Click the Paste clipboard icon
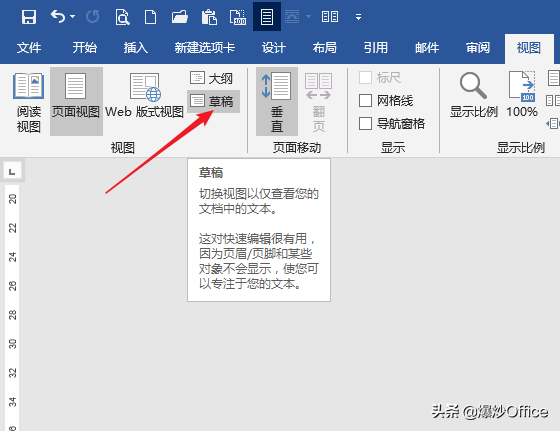This screenshot has width=560, height=431. (209, 17)
